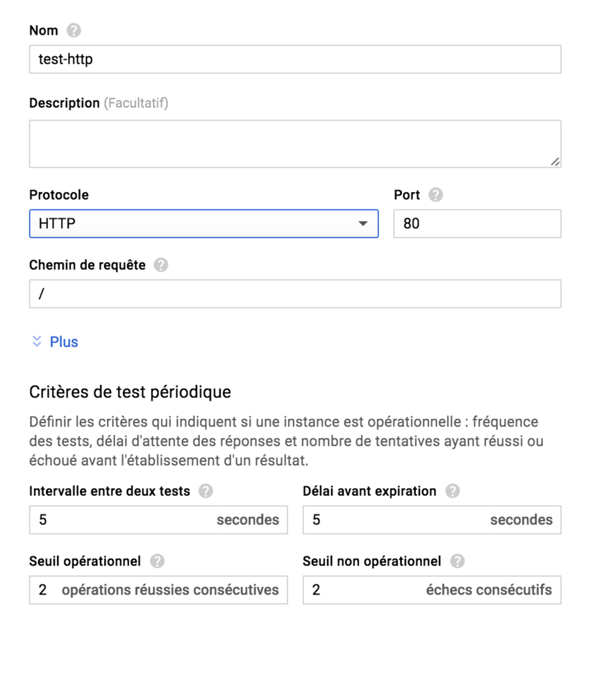
Task: Click the help icon next to Nom
Action: click(72, 30)
